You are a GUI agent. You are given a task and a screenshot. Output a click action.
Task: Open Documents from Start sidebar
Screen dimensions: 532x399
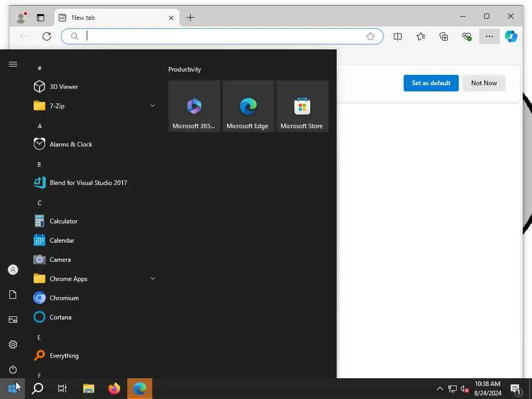(13, 295)
